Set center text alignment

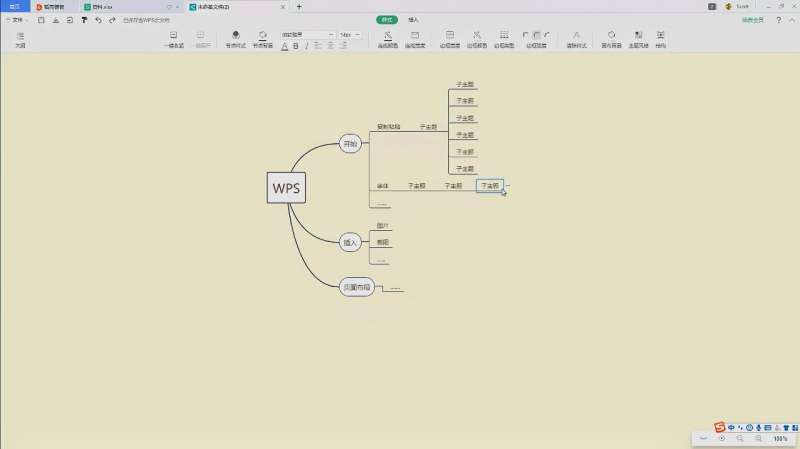(331, 46)
